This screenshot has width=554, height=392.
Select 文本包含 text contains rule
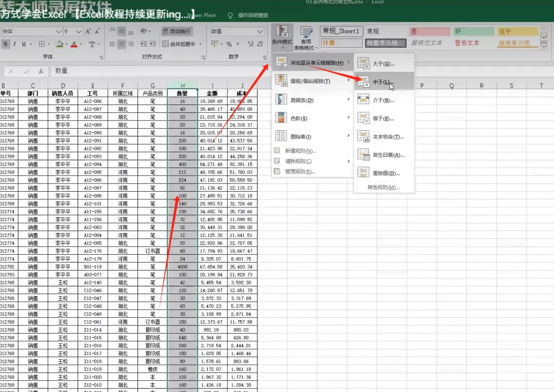pos(384,137)
